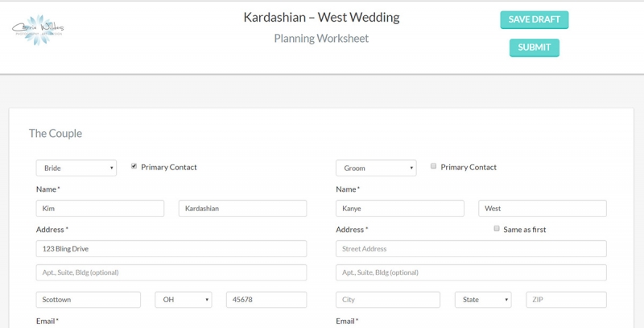Edit the West last name field

543,209
